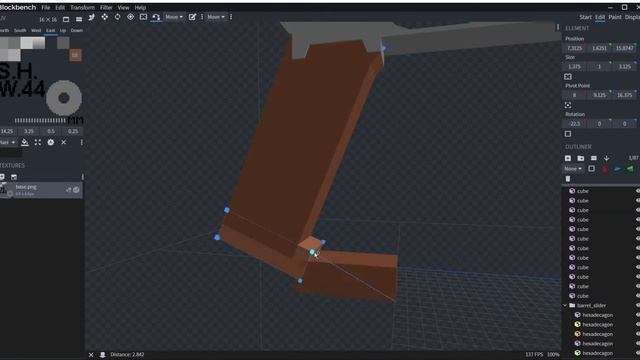Image resolution: width=640 pixels, height=360 pixels.
Task: Edit the Position Z value 15.8747
Action: point(624,48)
